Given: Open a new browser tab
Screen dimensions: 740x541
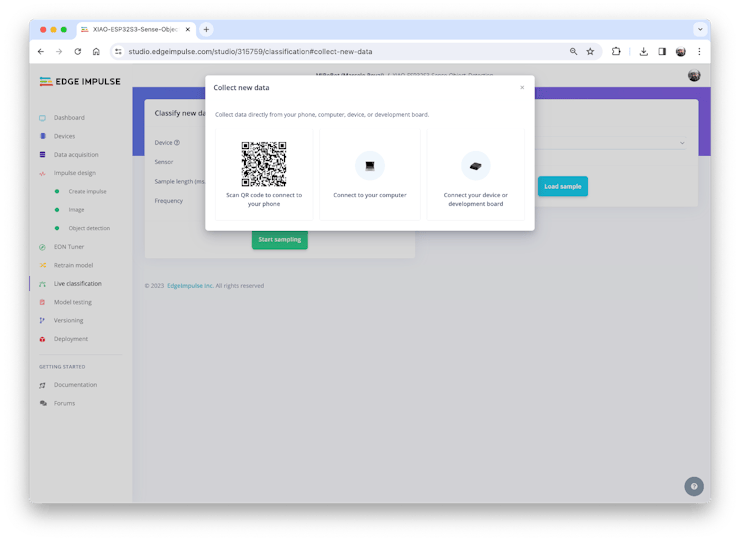Looking at the screenshot, I should 206,29.
